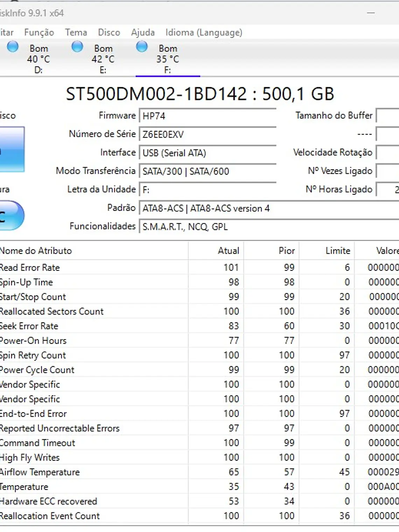This screenshot has height=532, width=399.
Task: Click Atual value 83 in Seek Error Rate row
Action: 234,326
